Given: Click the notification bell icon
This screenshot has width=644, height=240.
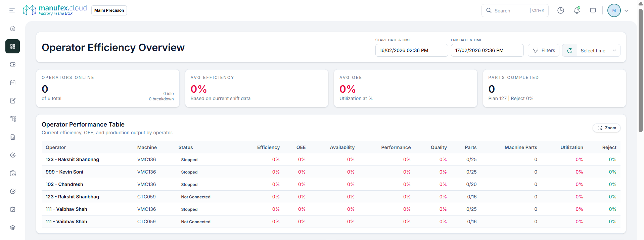Looking at the screenshot, I should (577, 10).
